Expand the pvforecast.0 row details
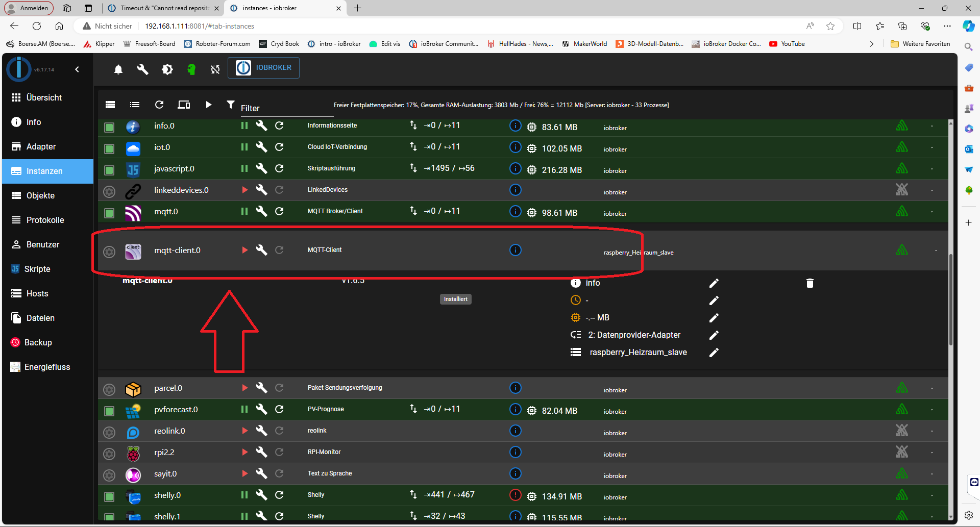This screenshot has height=527, width=980. [932, 410]
